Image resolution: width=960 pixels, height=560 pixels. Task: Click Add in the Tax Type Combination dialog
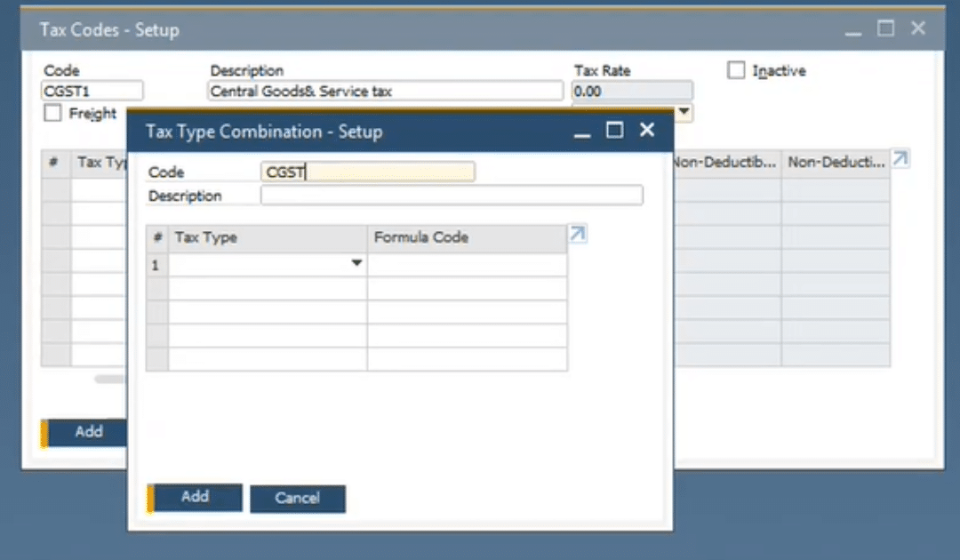click(x=195, y=497)
